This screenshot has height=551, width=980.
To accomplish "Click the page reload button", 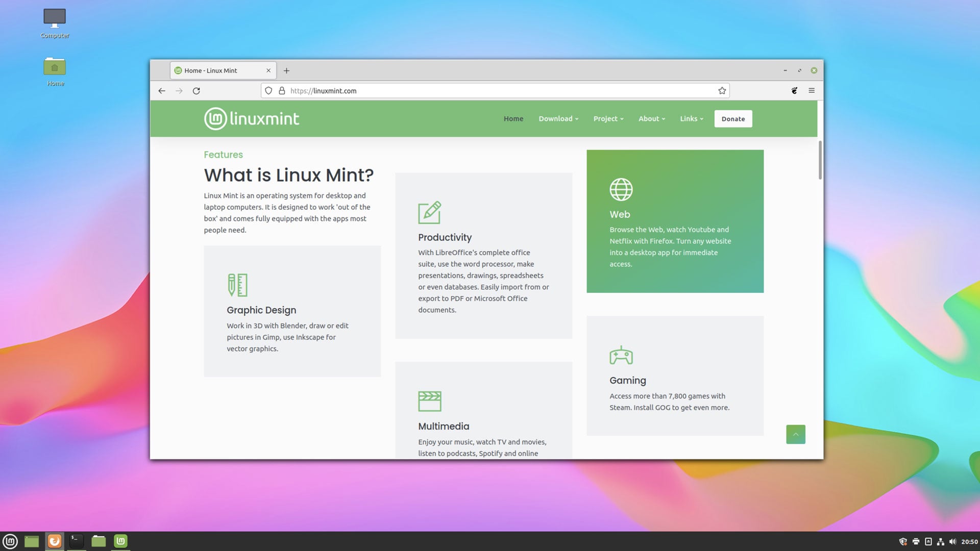I will 196,90.
